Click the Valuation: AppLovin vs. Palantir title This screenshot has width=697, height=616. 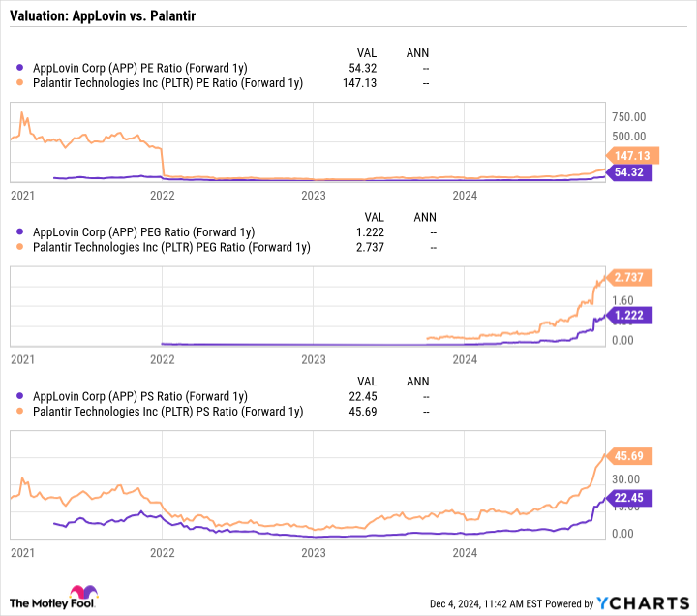tap(103, 16)
